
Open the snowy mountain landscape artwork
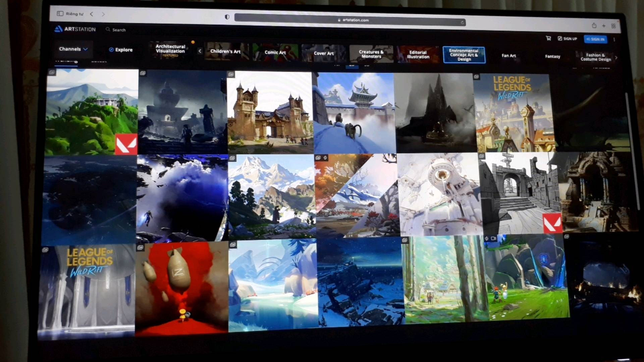coord(272,196)
